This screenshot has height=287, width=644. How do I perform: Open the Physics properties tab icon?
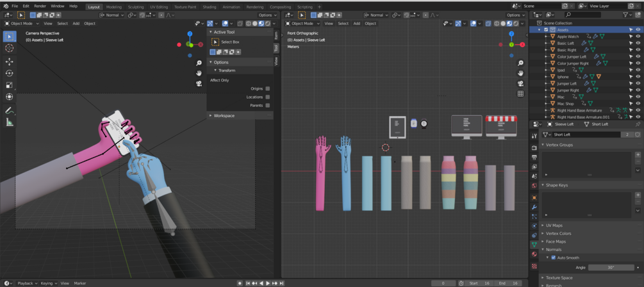[x=534, y=226]
